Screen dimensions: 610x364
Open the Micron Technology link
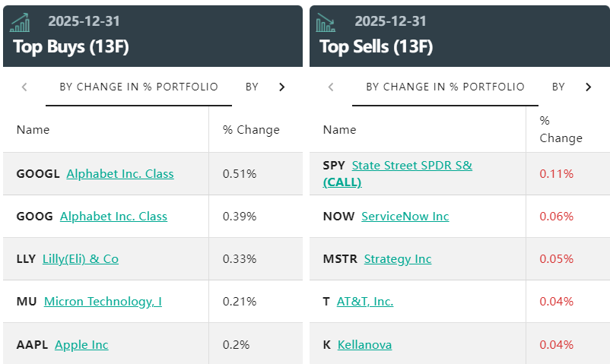coord(103,301)
